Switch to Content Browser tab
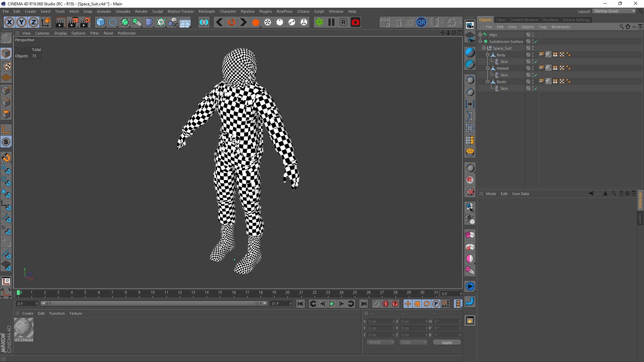Image resolution: width=644 pixels, height=362 pixels. 524,20
